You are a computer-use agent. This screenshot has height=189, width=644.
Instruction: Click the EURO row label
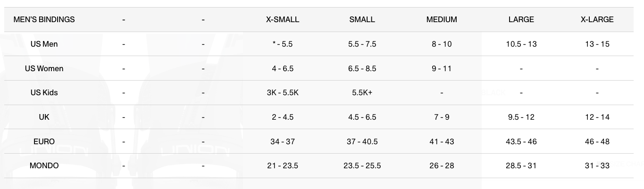pyautogui.click(x=44, y=142)
